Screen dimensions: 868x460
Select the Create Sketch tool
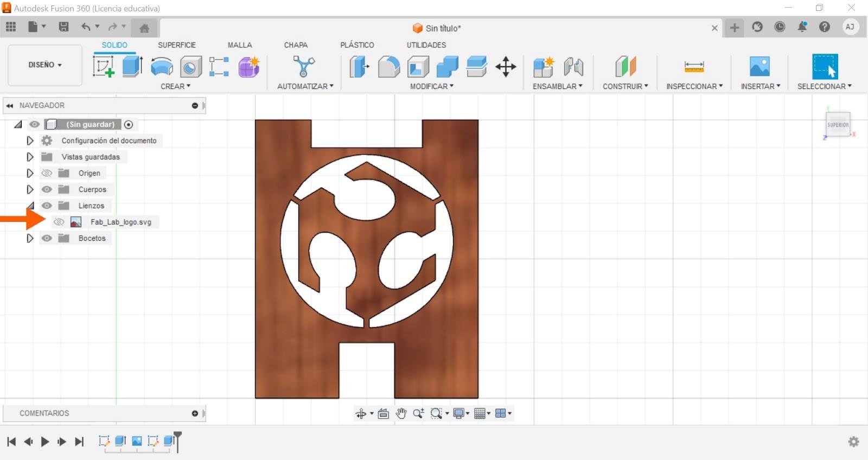(103, 67)
